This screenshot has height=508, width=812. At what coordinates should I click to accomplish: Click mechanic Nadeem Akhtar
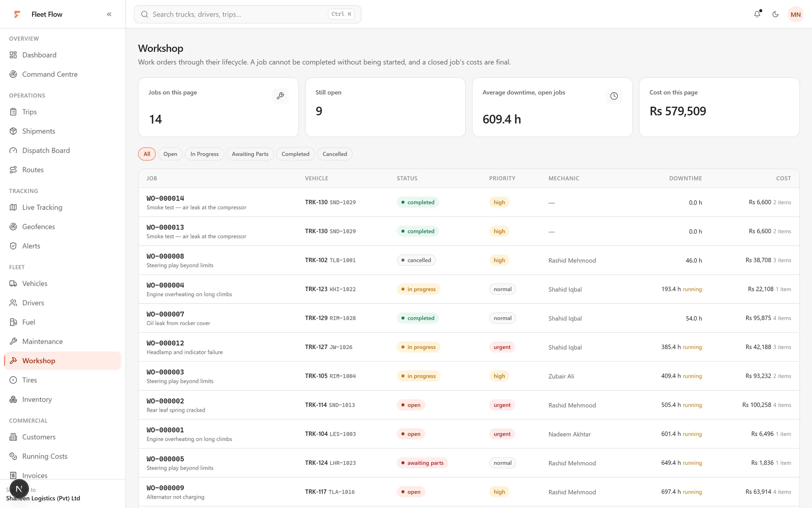570,434
